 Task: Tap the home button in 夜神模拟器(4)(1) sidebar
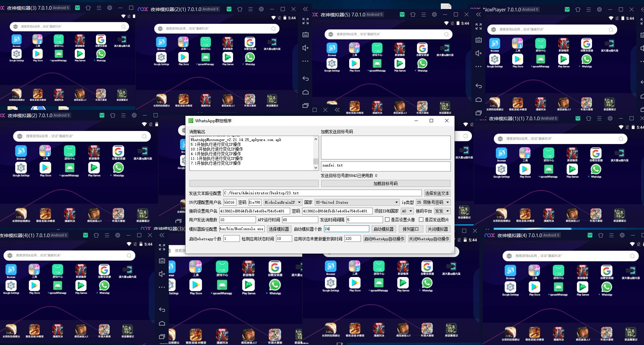pyautogui.click(x=162, y=323)
